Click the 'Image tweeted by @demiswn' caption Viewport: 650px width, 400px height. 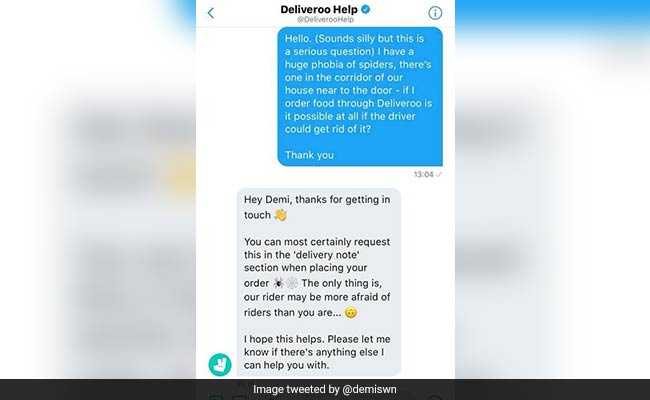325,390
